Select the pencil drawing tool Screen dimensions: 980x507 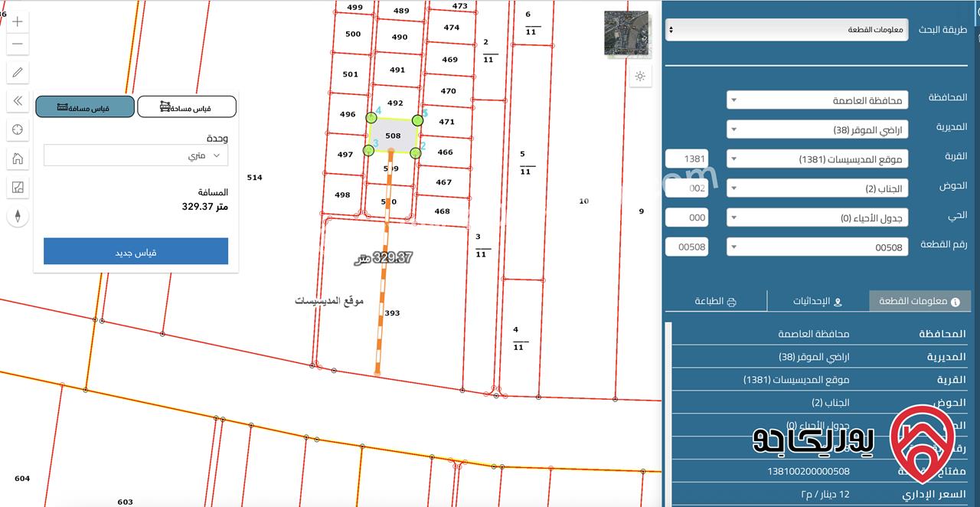pyautogui.click(x=18, y=73)
